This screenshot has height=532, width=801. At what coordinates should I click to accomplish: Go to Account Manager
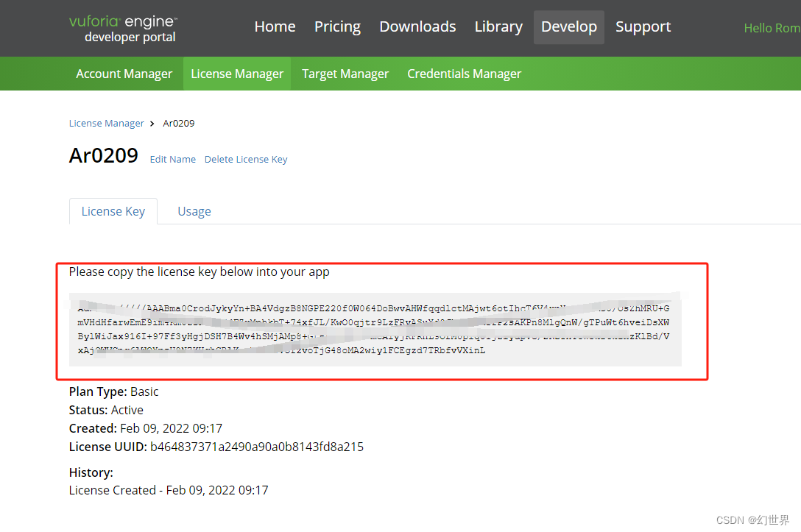(x=124, y=74)
